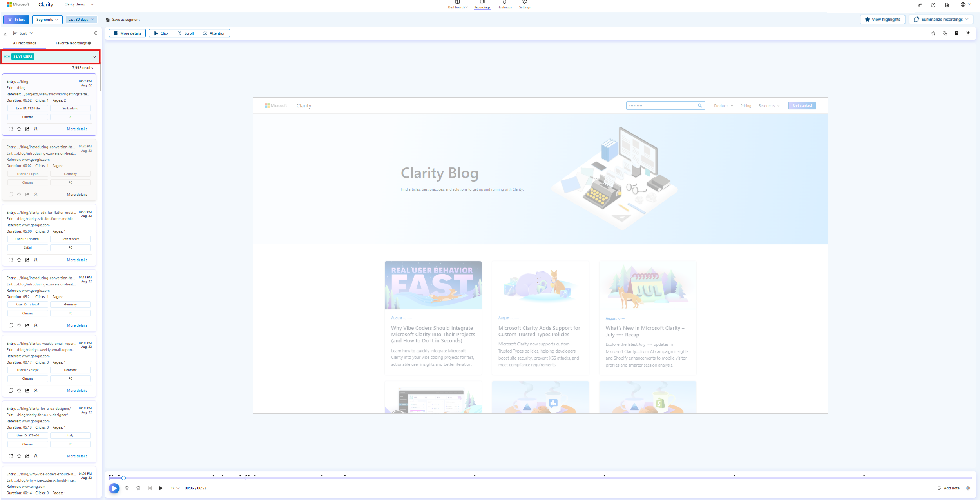The height and width of the screenshot is (500, 980).
Task: Open the Sort dropdown for recordings
Action: [x=23, y=33]
